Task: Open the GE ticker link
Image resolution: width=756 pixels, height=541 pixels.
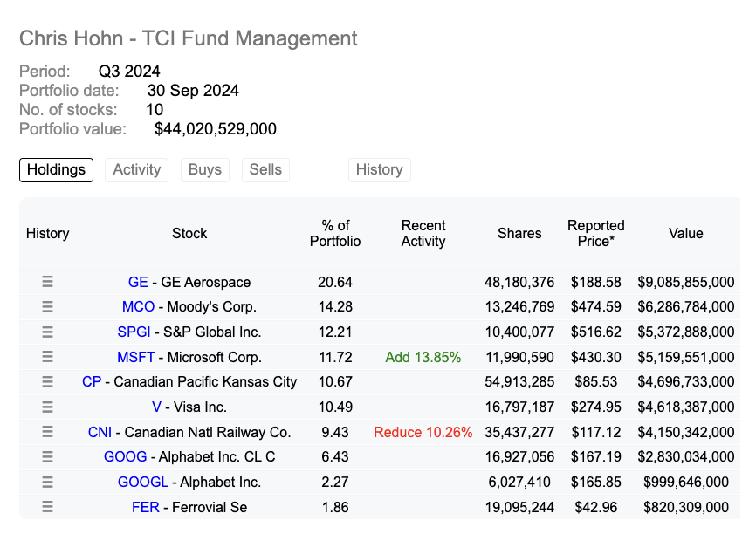Action: (x=138, y=282)
